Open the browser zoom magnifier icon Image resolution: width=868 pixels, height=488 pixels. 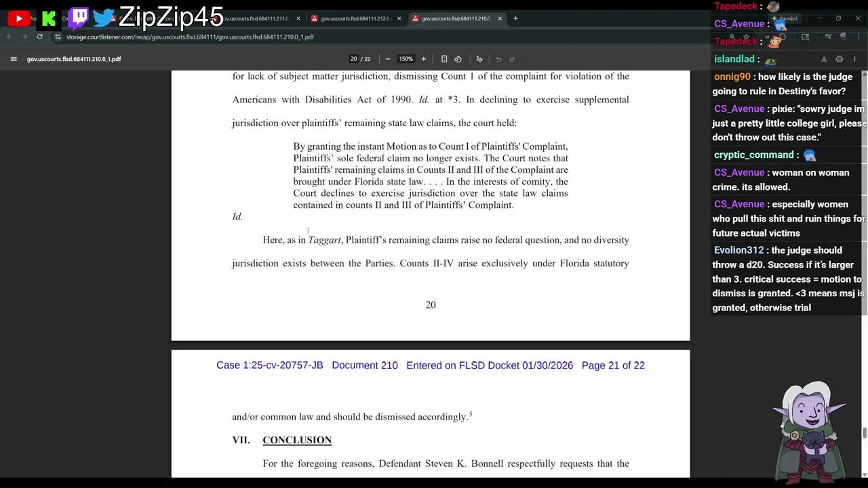pyautogui.click(x=732, y=37)
